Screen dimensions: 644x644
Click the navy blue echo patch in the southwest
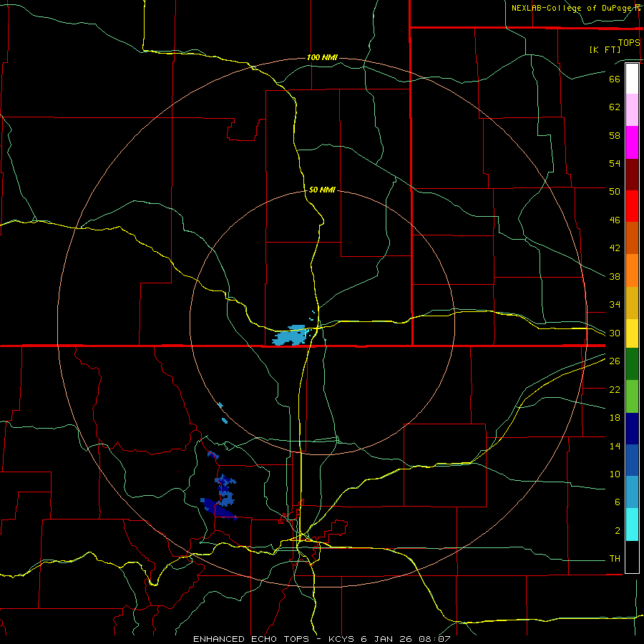[x=217, y=509]
